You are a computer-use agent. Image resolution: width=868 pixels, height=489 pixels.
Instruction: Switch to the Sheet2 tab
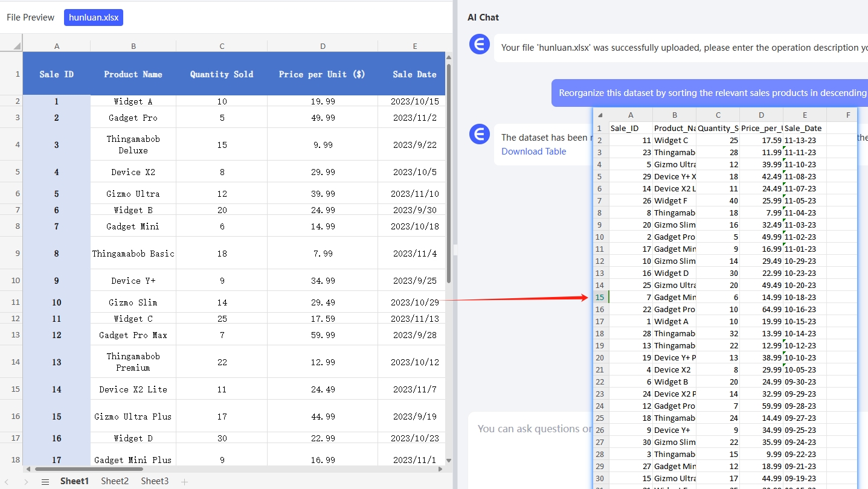115,481
